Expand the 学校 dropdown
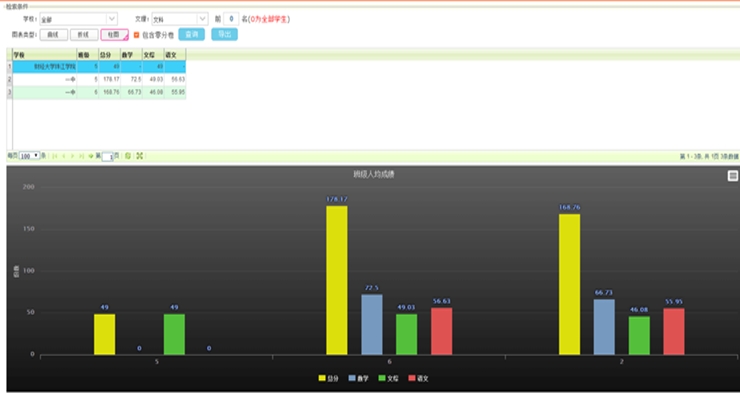The height and width of the screenshot is (393, 740). 112,19
